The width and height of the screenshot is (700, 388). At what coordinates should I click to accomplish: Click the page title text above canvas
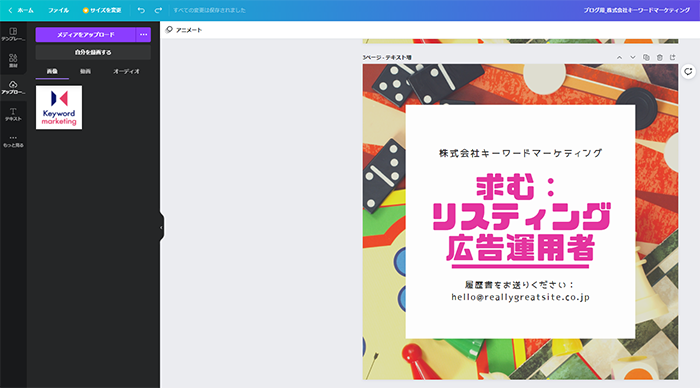click(x=387, y=58)
